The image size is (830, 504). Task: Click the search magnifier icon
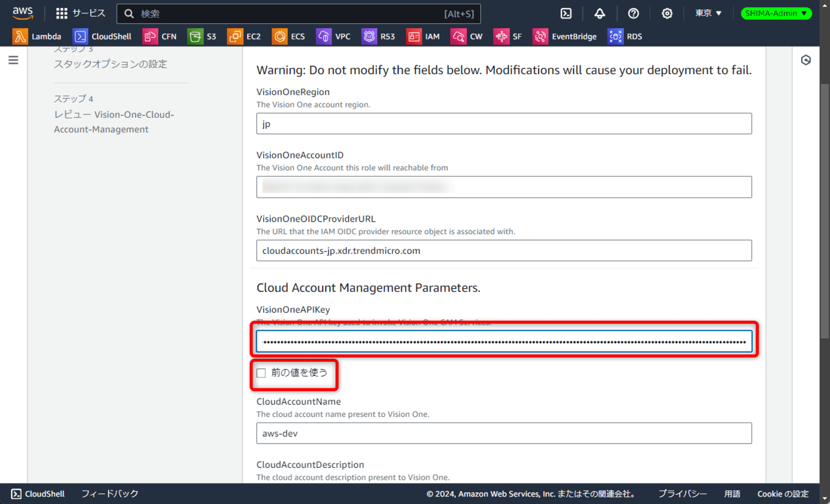click(129, 14)
